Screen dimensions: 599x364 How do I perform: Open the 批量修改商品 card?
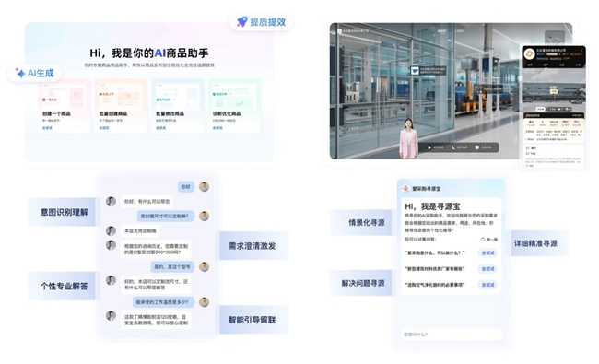(x=178, y=106)
